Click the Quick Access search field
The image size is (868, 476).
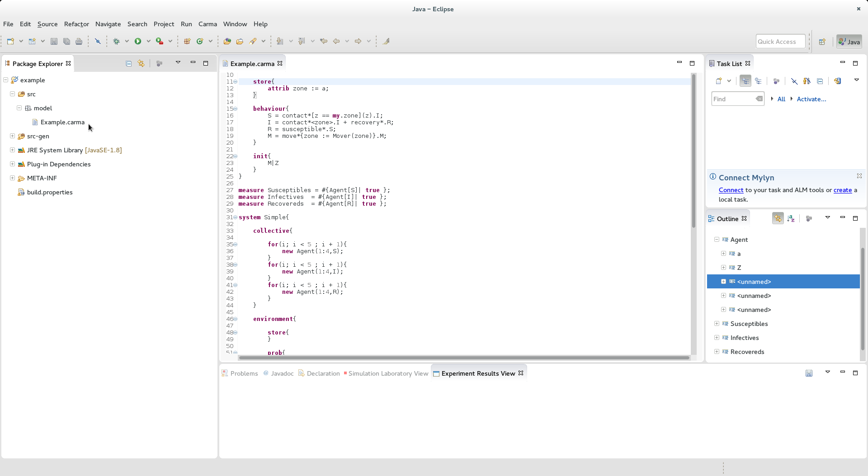coord(781,42)
